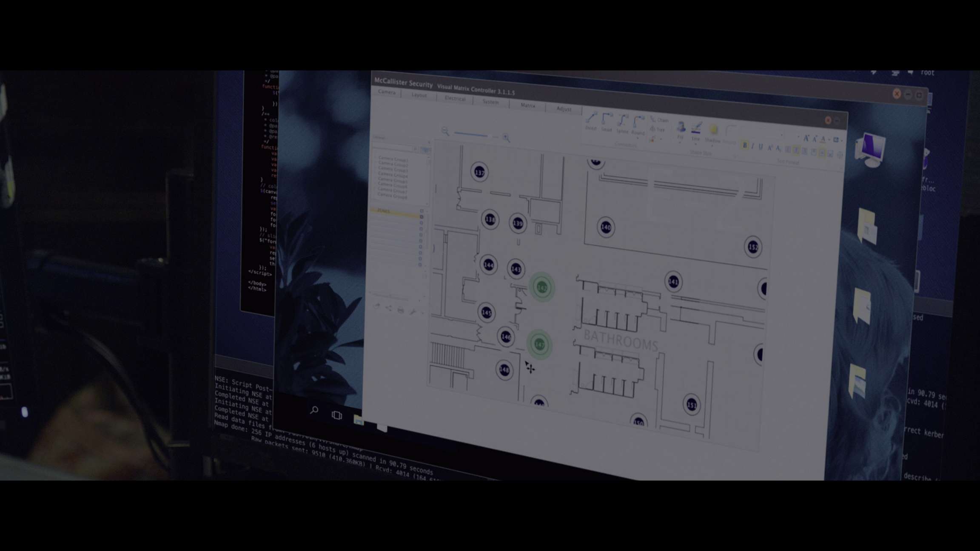The height and width of the screenshot is (551, 980).
Task: Select Camera Group1 in the list
Action: (x=393, y=159)
